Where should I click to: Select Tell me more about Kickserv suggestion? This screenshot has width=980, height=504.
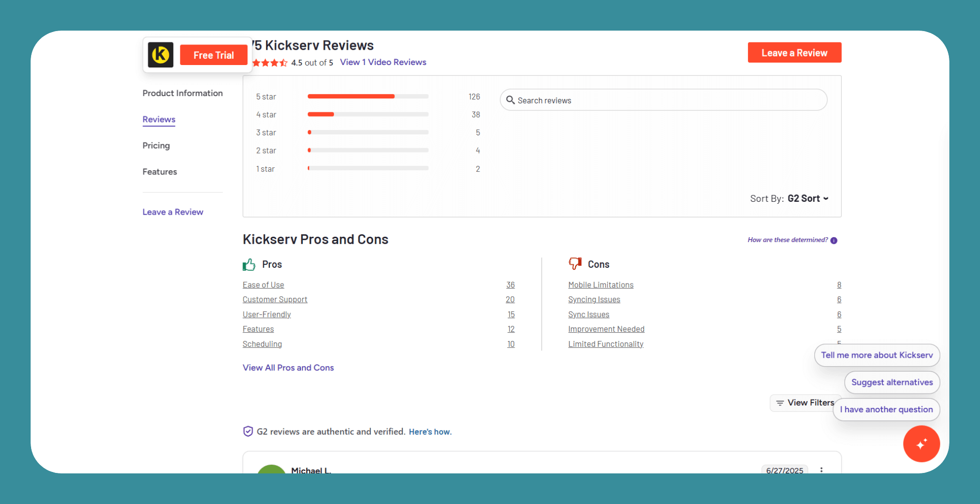click(x=877, y=355)
